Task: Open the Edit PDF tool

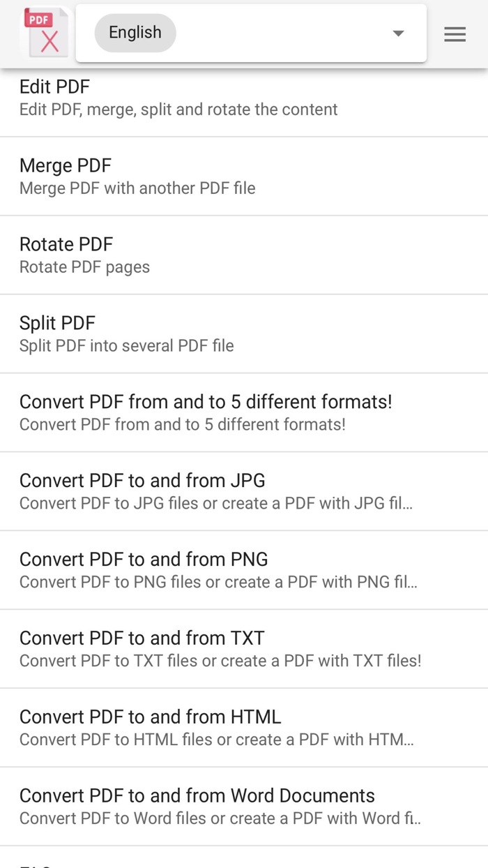Action: pos(54,87)
